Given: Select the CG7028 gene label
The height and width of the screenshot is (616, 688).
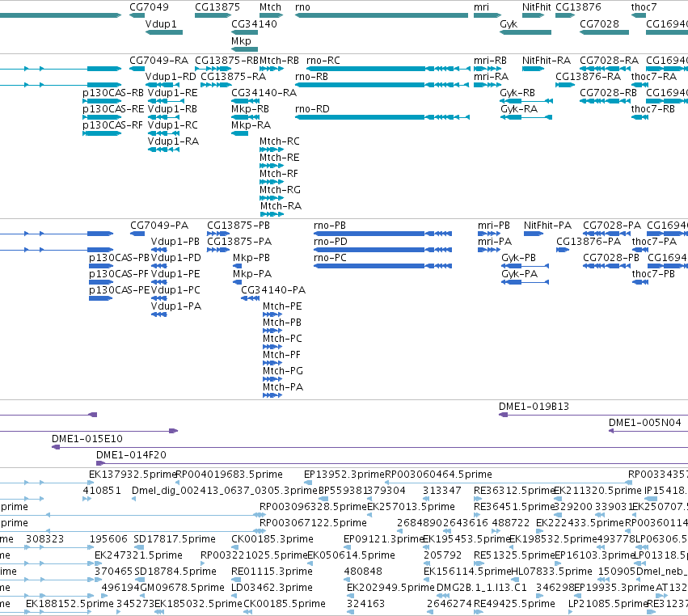Looking at the screenshot, I should (x=599, y=23).
